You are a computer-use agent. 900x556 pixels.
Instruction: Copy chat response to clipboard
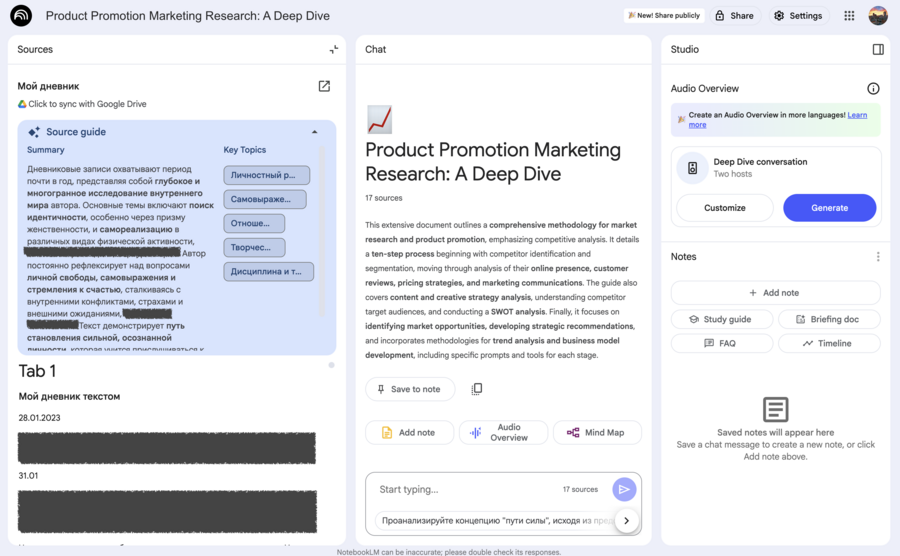[477, 389]
